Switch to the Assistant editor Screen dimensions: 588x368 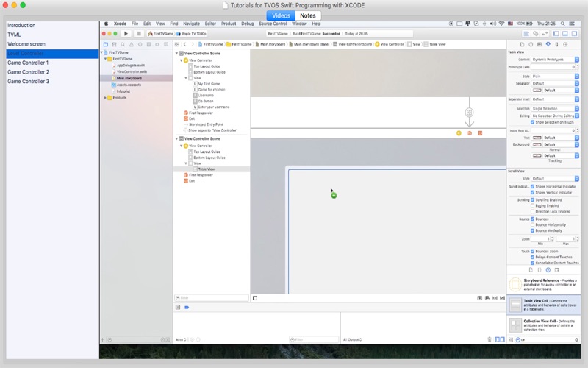tap(536, 34)
